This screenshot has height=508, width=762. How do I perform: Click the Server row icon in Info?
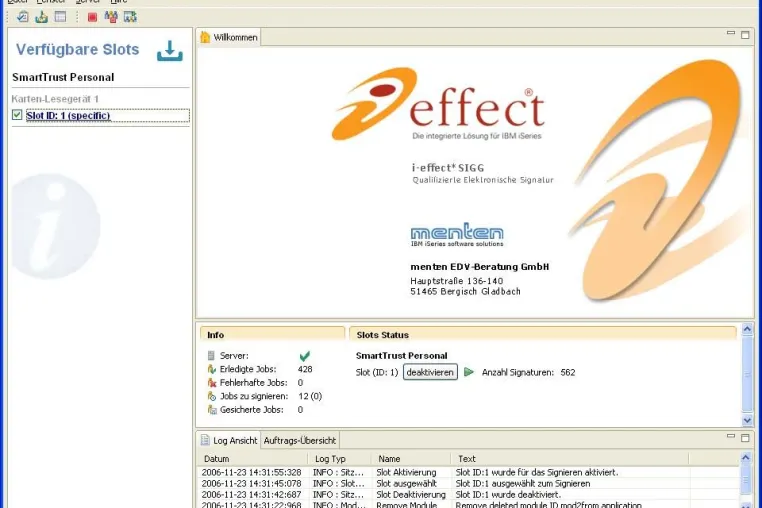click(211, 356)
